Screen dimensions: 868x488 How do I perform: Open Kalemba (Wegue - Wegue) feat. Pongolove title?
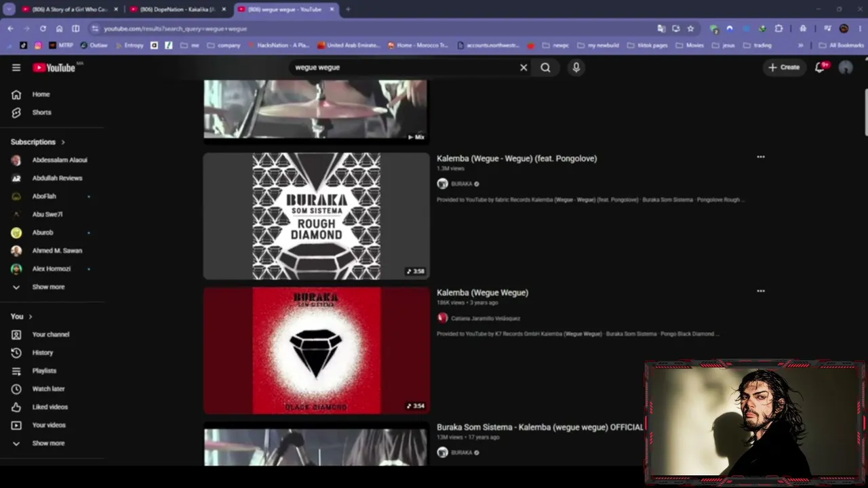517,159
